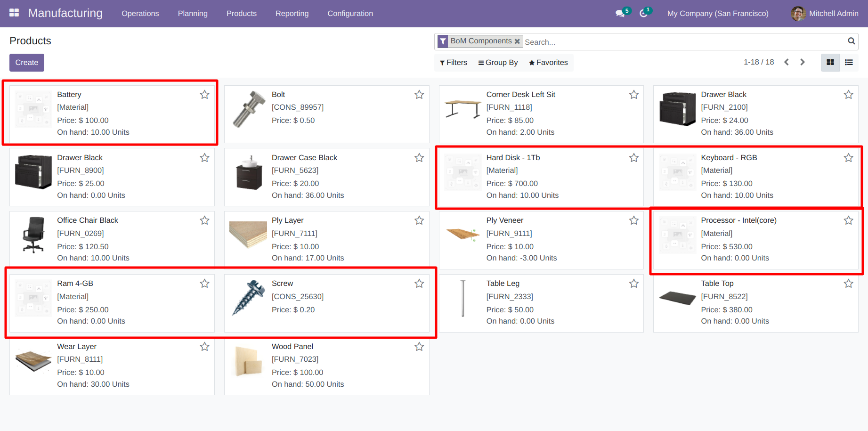Click the search magnifier icon
The height and width of the screenshot is (431, 868).
852,41
